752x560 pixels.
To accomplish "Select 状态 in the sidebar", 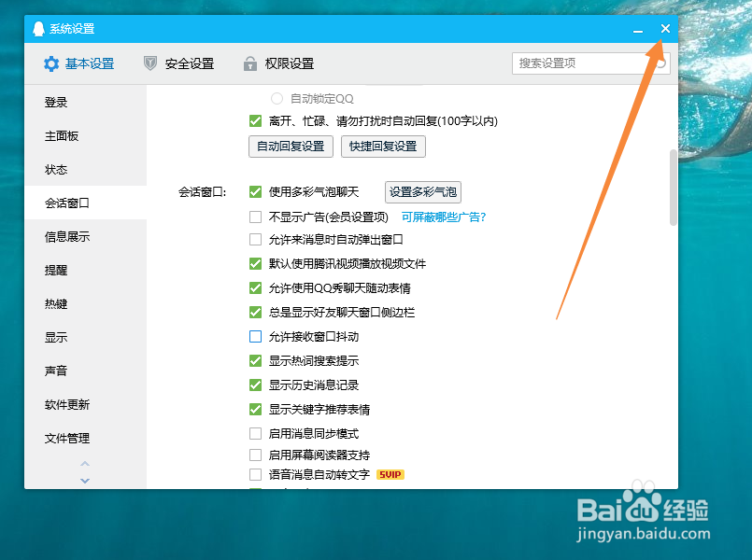I will pos(85,170).
